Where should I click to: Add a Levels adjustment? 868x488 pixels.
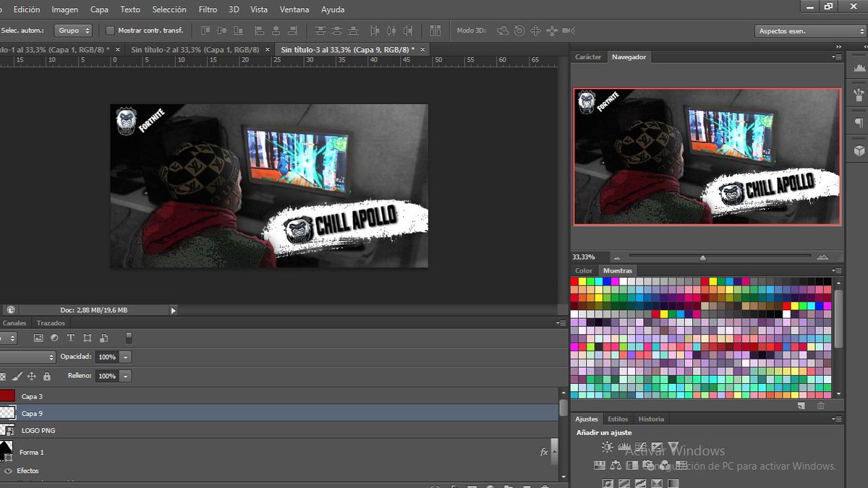point(624,448)
